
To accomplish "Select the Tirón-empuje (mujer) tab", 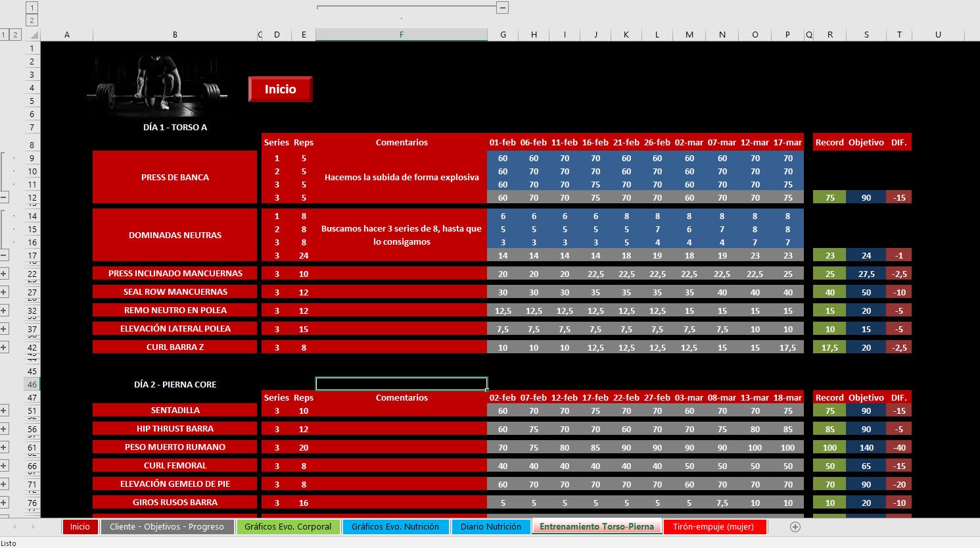I will [714, 526].
